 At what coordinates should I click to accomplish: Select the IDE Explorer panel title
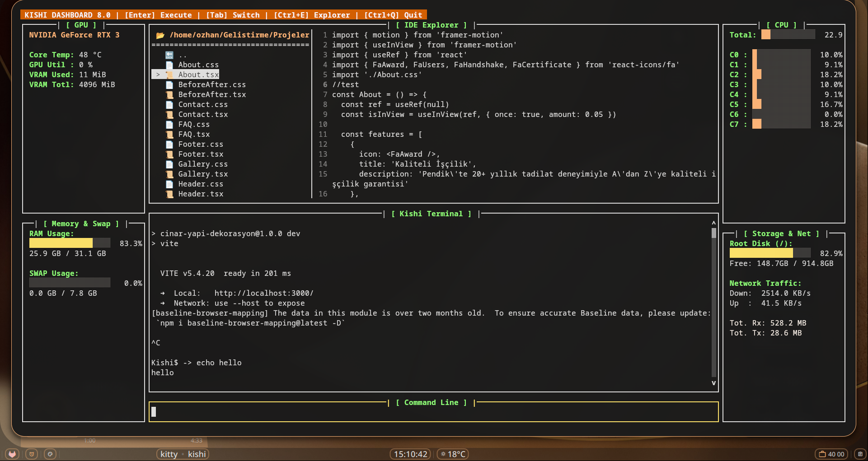431,25
